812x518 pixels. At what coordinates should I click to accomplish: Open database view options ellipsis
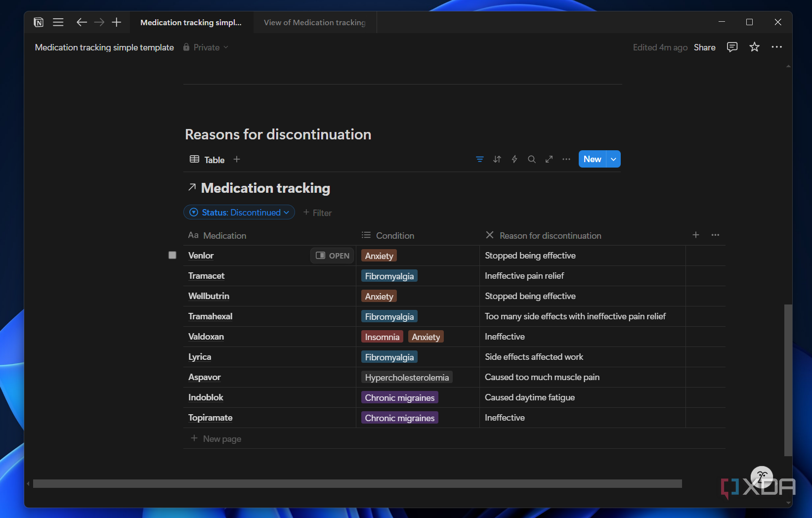tap(566, 159)
